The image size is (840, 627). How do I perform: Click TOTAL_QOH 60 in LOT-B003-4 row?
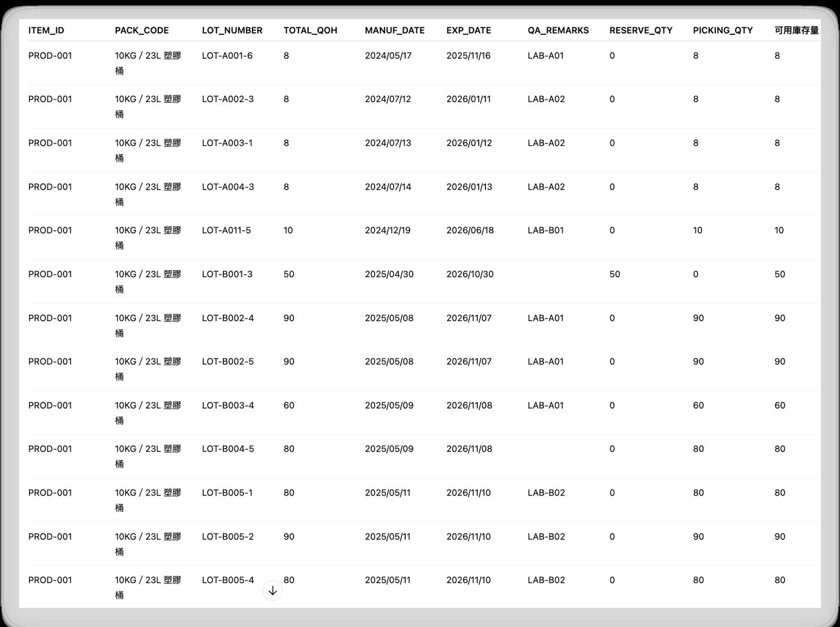[289, 406]
